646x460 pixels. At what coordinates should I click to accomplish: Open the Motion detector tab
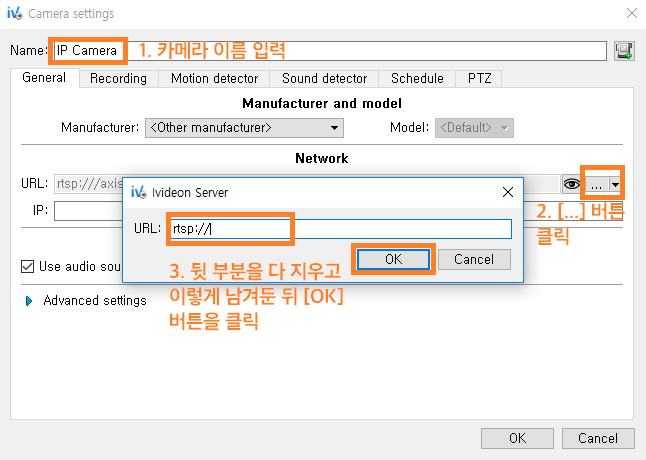point(214,78)
